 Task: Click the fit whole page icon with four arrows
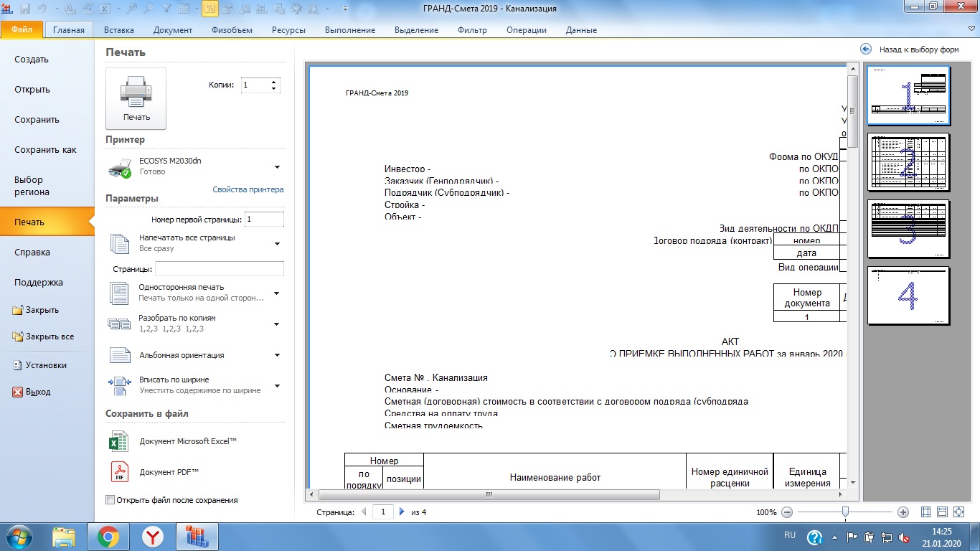coord(957,512)
